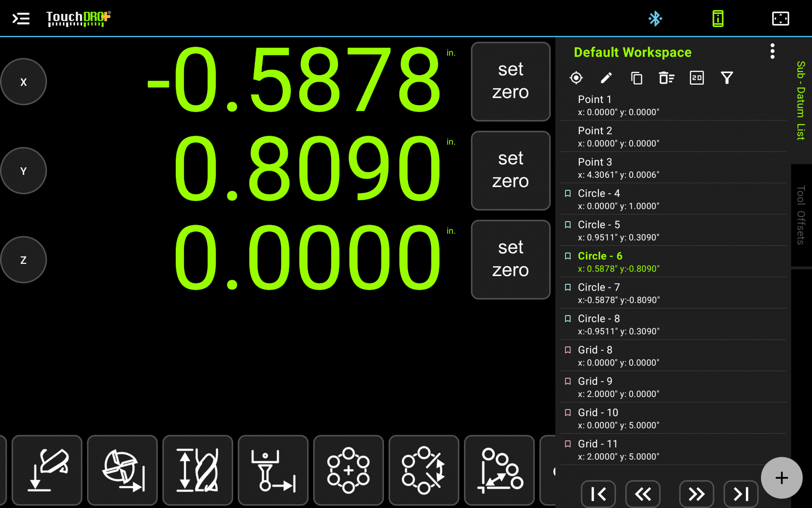
Task: Toggle bookmark icon beside Grid - 10
Action: pyautogui.click(x=568, y=412)
